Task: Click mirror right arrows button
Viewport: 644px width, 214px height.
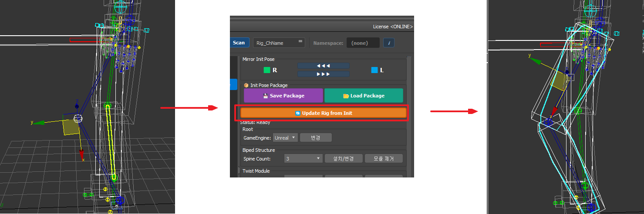Action: click(x=323, y=74)
